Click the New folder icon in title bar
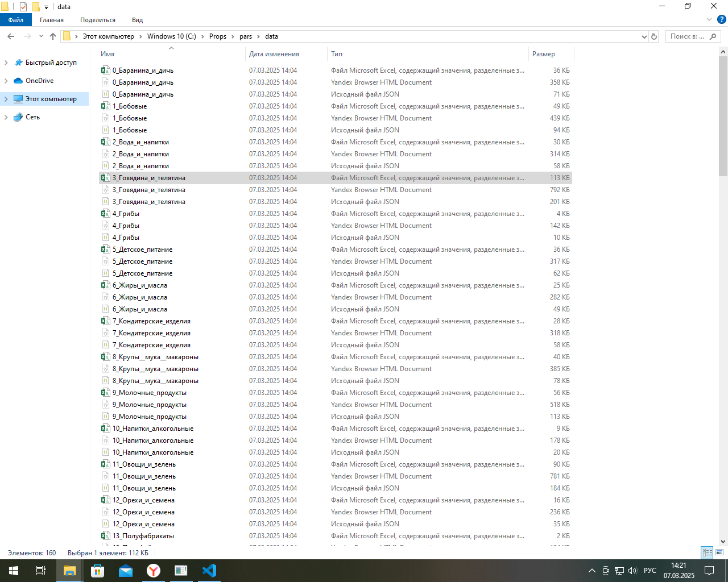The height and width of the screenshot is (582, 728). (36, 7)
